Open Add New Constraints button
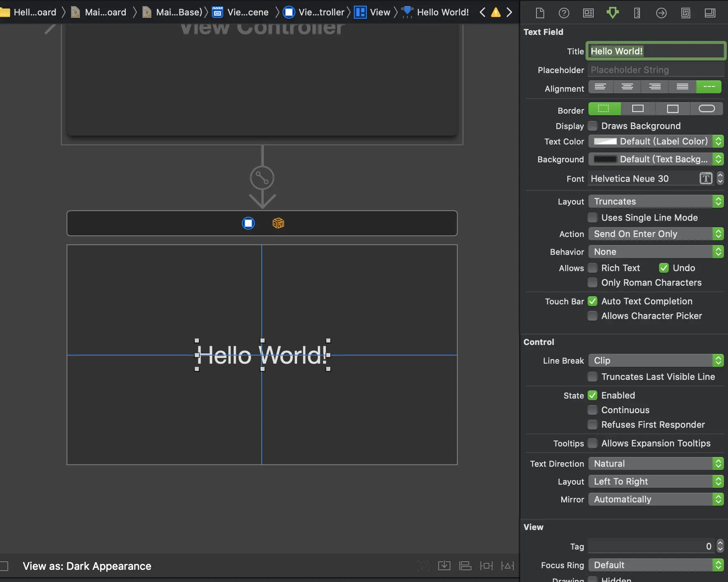The image size is (728, 582). coord(486,566)
